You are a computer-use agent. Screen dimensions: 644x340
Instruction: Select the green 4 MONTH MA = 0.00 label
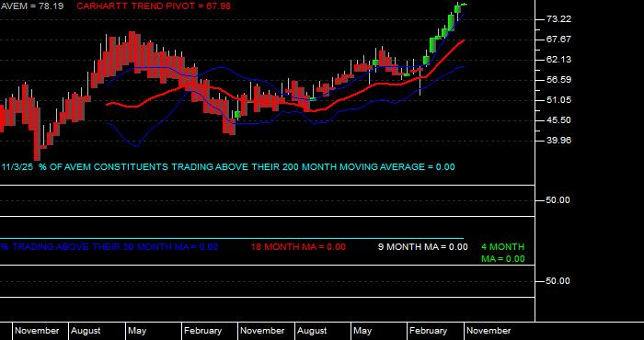coord(503,253)
